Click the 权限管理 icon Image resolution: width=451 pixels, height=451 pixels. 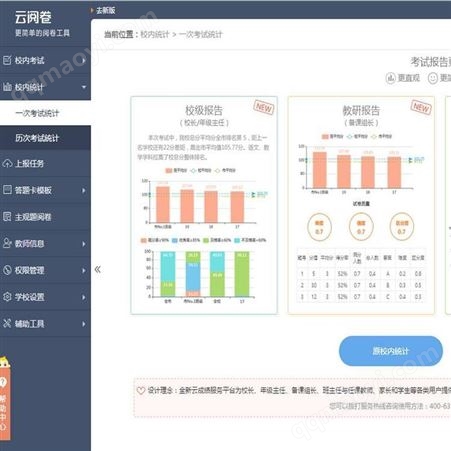7,270
